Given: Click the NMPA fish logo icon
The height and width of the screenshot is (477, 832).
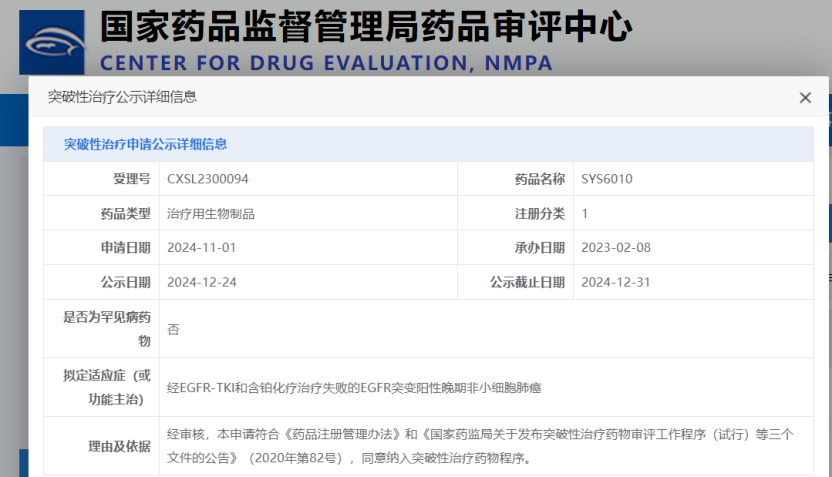Looking at the screenshot, I should pyautogui.click(x=52, y=42).
